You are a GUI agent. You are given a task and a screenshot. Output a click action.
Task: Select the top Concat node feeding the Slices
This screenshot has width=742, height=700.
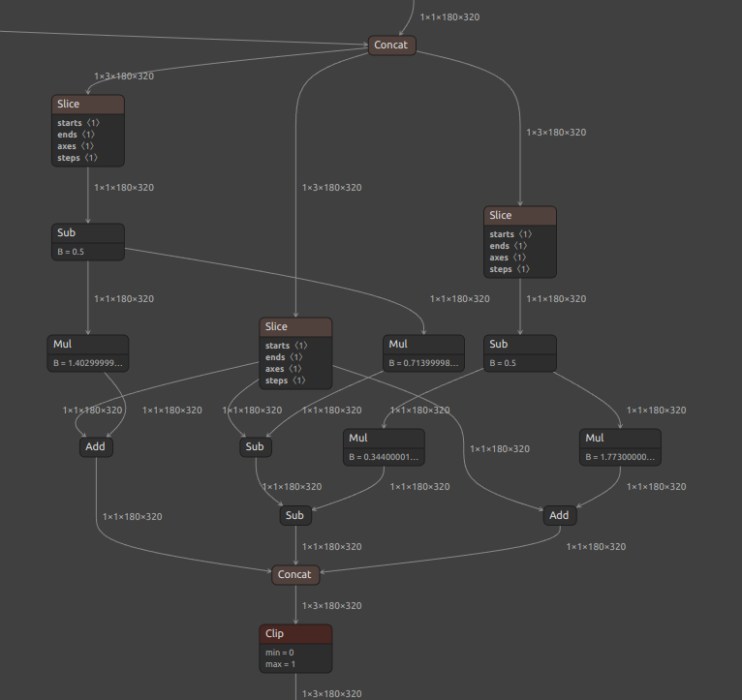coord(391,46)
